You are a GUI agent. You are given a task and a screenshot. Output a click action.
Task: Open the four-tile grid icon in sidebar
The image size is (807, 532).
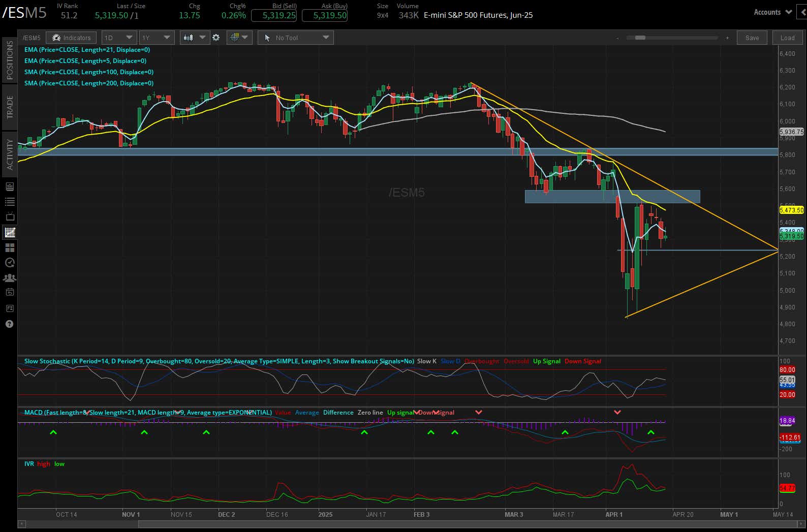(9, 247)
